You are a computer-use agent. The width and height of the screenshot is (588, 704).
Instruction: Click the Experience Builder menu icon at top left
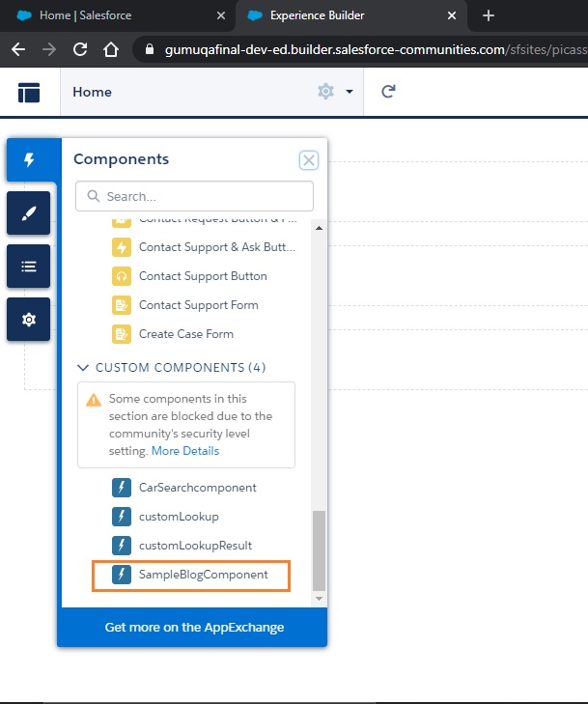point(29,92)
